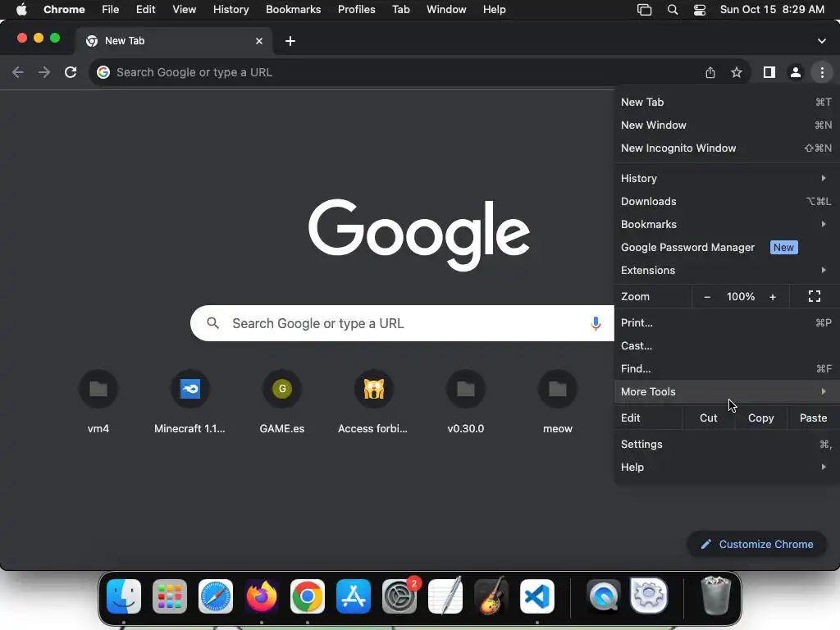
Task: Click the Google search box on page
Action: pyautogui.click(x=402, y=323)
